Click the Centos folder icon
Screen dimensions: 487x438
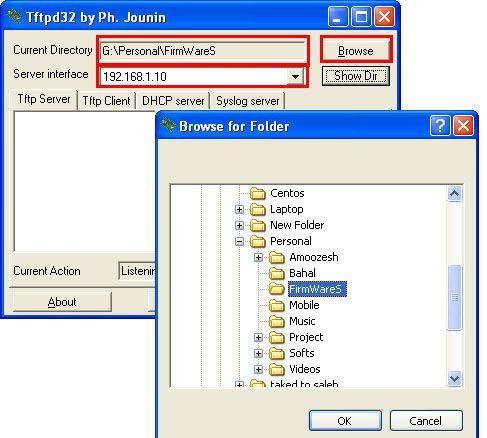[x=257, y=193]
